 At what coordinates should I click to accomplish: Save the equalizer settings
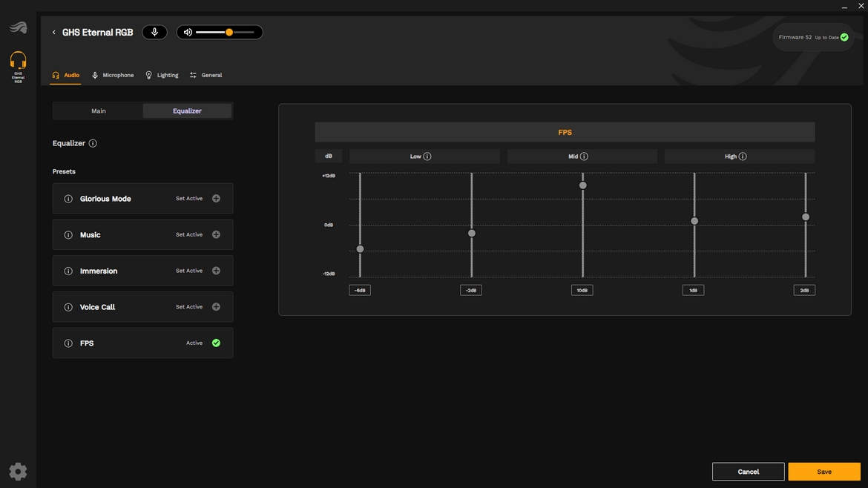tap(824, 472)
